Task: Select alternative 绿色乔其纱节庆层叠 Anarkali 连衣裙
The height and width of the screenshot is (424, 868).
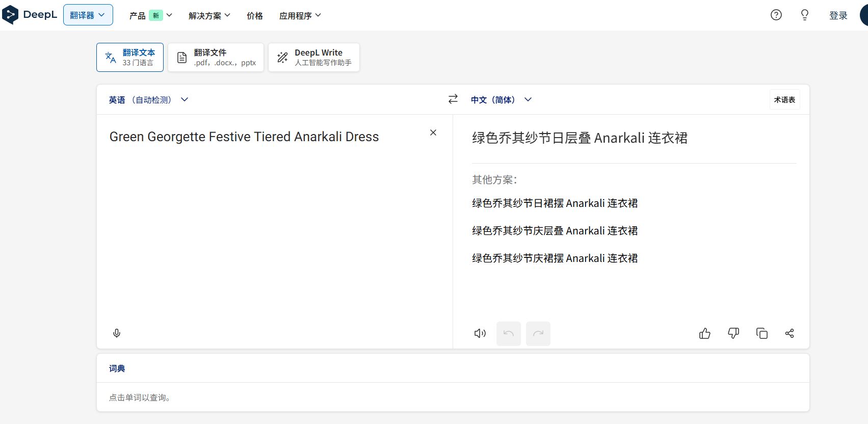Action: (555, 231)
